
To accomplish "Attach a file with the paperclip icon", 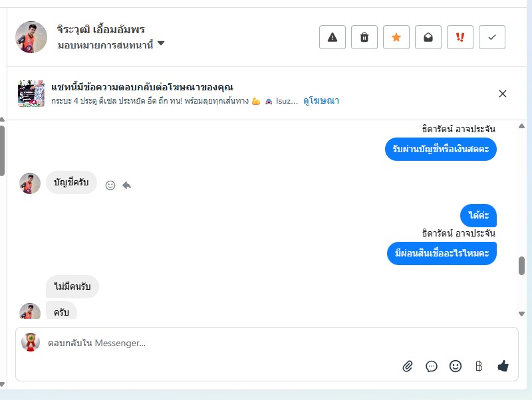I will point(408,366).
